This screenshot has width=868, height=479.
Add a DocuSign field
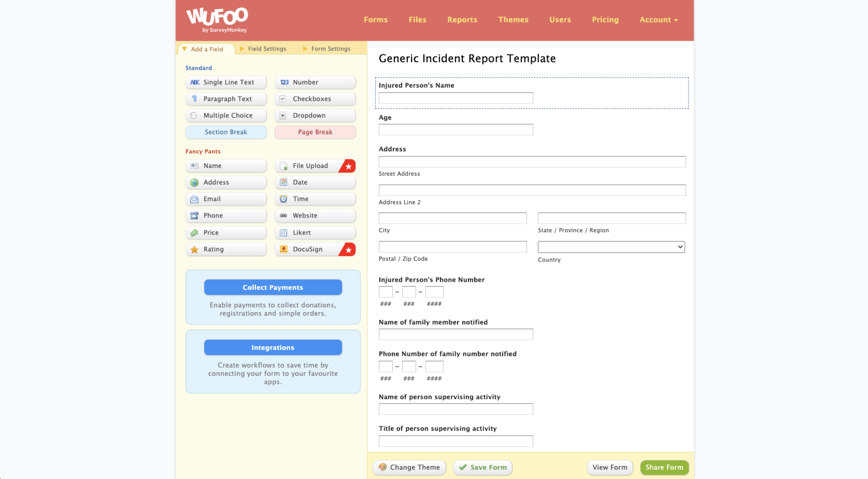point(315,249)
